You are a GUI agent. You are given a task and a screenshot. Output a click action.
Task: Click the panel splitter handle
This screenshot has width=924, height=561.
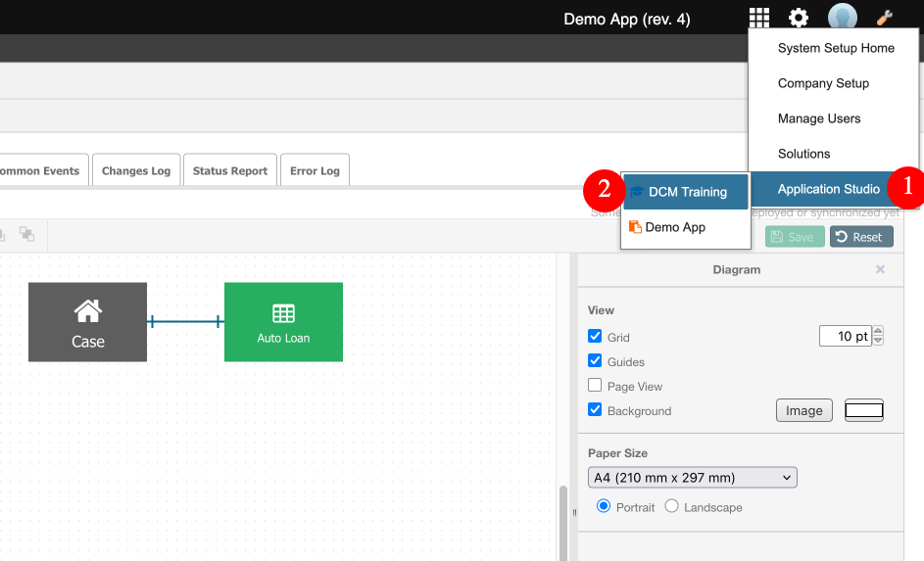point(574,513)
